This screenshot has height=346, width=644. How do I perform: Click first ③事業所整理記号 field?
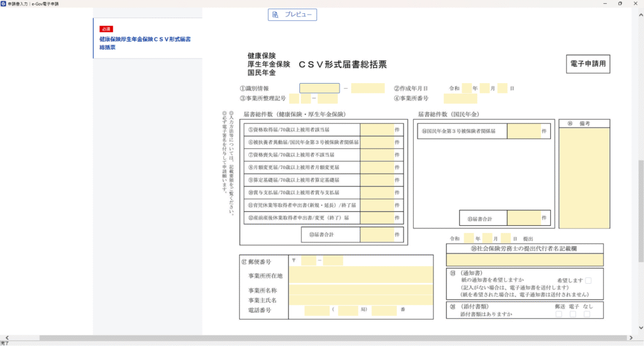(294, 98)
